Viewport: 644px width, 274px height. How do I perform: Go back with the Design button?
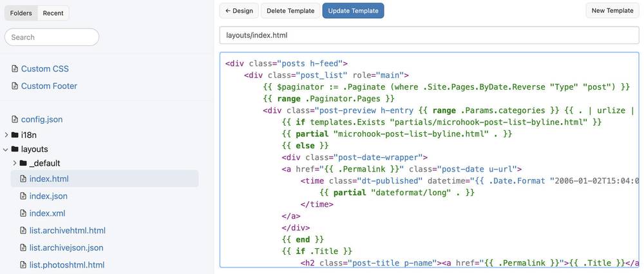(x=239, y=11)
